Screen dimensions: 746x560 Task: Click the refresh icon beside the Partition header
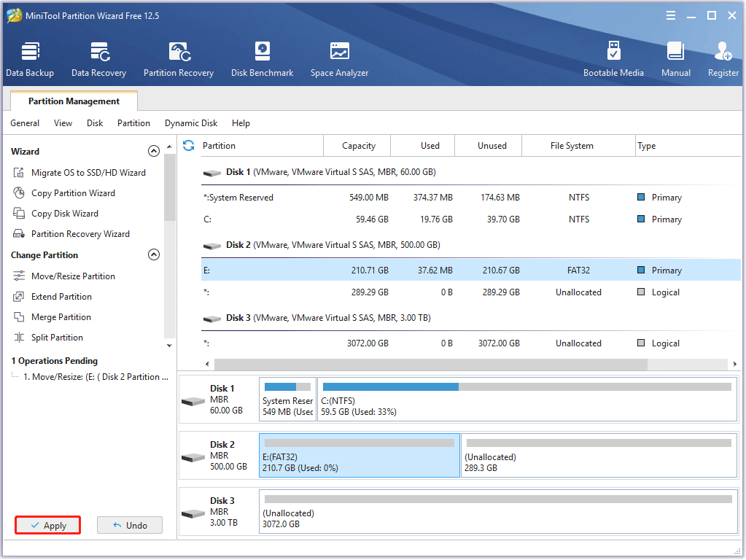(x=188, y=146)
